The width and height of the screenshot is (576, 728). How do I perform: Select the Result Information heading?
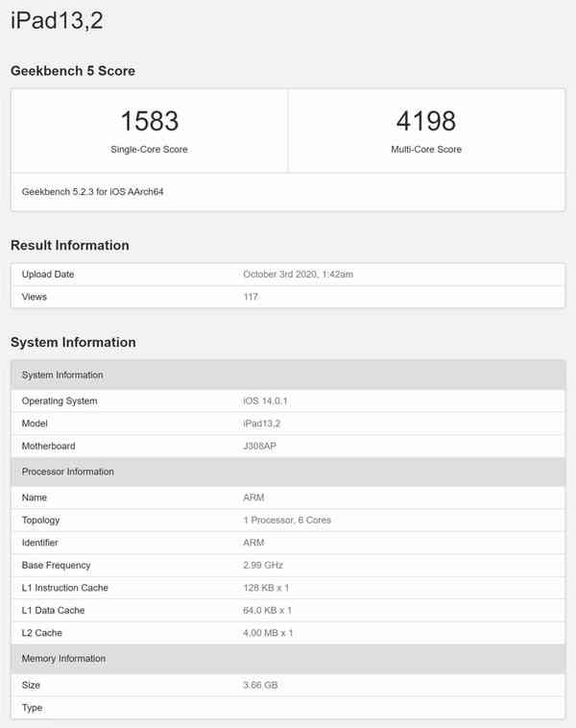point(70,245)
